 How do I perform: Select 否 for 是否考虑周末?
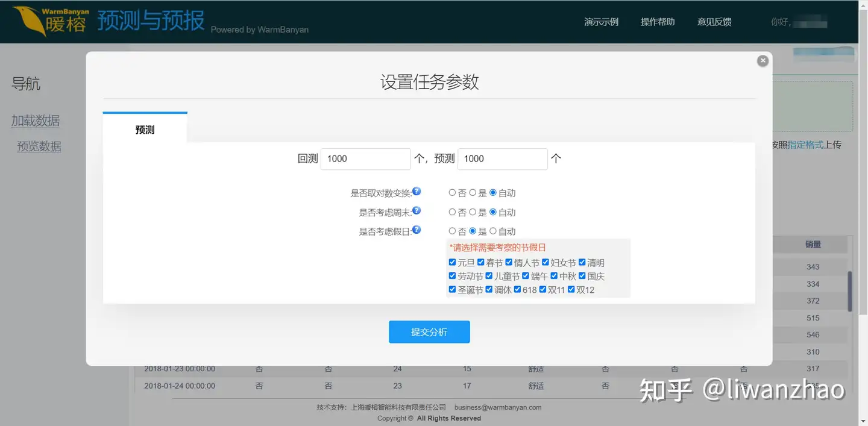coord(452,212)
